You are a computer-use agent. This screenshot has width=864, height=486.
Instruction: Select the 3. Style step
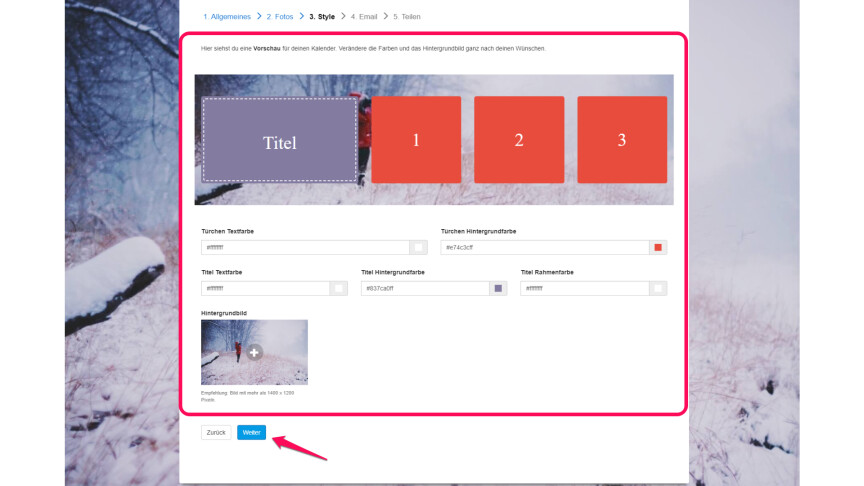coord(322,16)
